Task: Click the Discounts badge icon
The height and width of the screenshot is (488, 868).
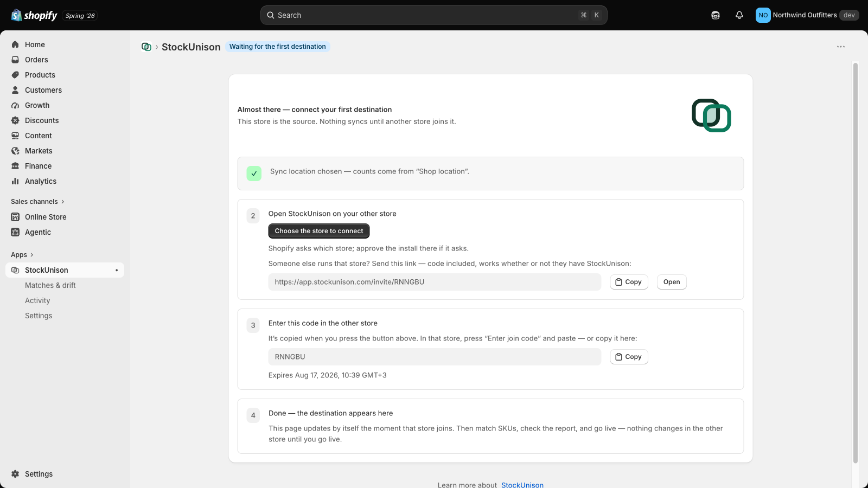Action: tap(15, 120)
